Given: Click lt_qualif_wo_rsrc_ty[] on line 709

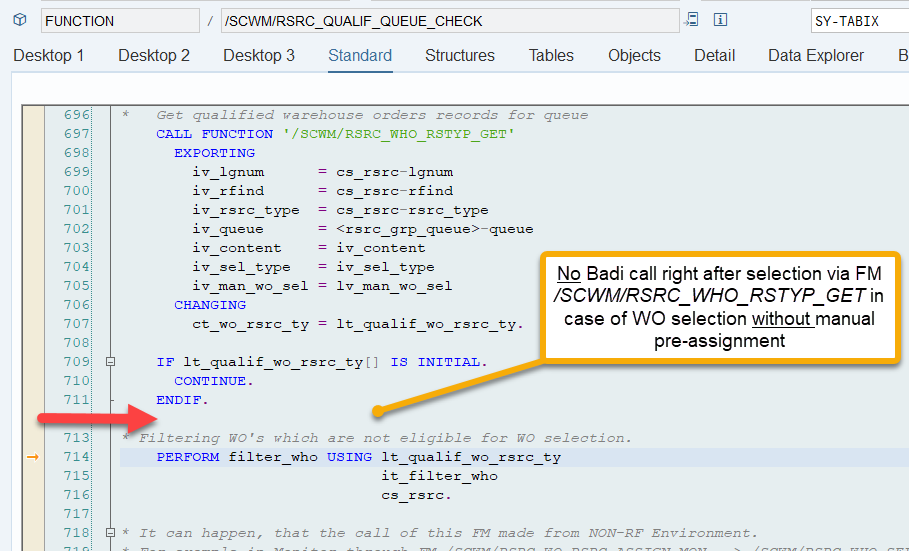Looking at the screenshot, I should (282, 362).
